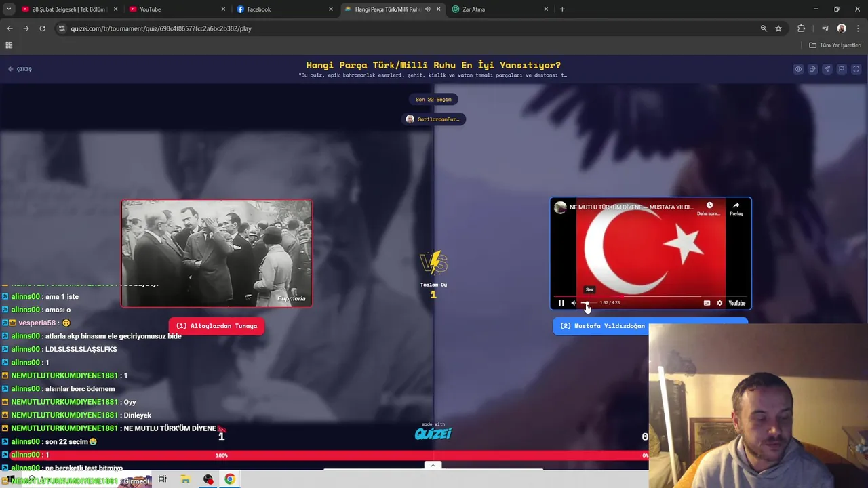Open a new browser tab
This screenshot has height=488, width=868.
(562, 9)
